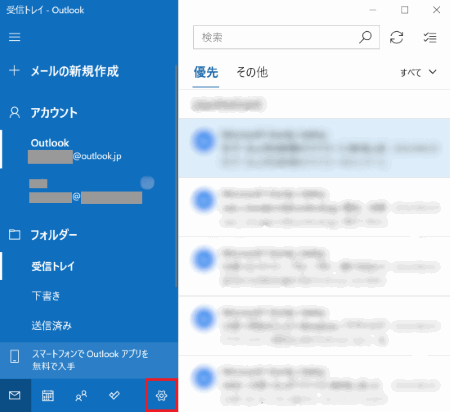The height and width of the screenshot is (412, 450).
Task: Open the 受信トレイ folder
Action: (x=89, y=266)
